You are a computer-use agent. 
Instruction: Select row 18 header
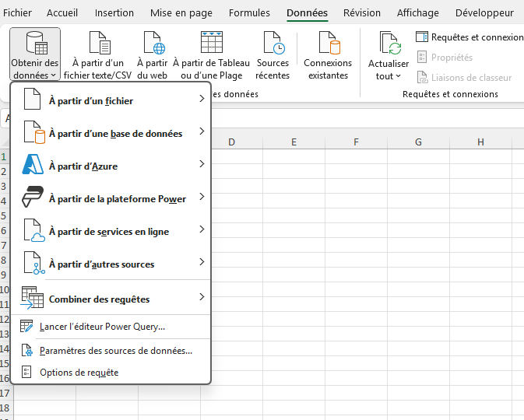(x=5, y=408)
